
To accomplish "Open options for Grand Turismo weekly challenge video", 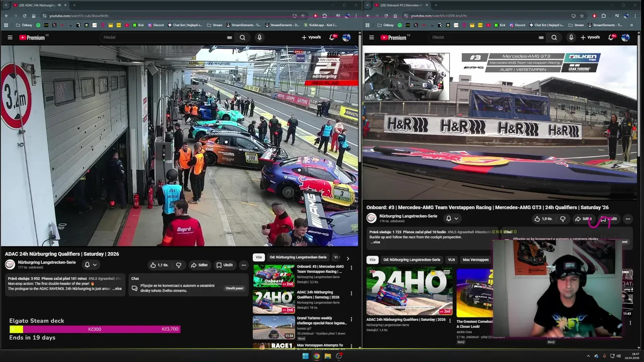I will coord(351,319).
